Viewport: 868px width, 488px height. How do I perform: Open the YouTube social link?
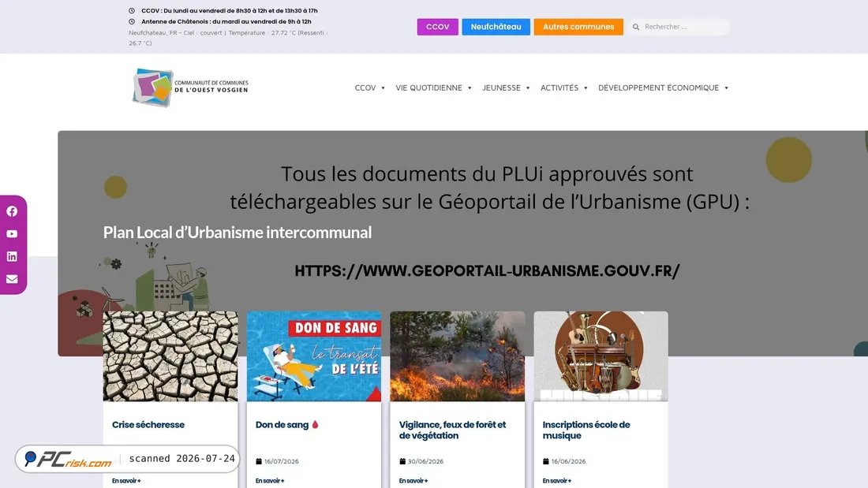coord(12,234)
